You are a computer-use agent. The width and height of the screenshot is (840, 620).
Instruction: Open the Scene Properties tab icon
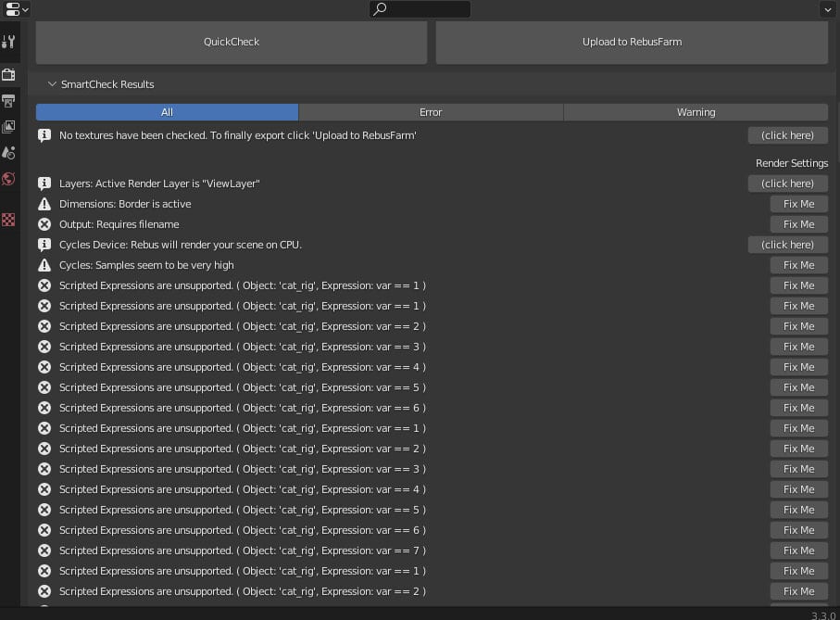[9, 153]
